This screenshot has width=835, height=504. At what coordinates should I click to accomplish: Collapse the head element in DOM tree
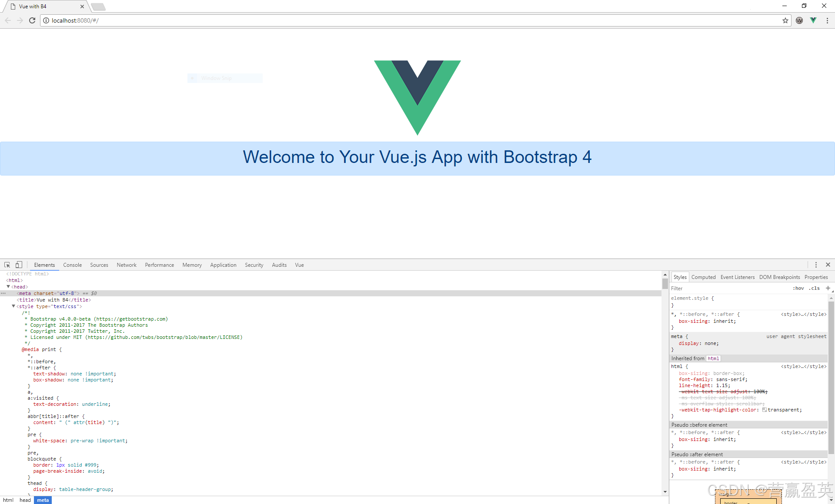(8, 287)
